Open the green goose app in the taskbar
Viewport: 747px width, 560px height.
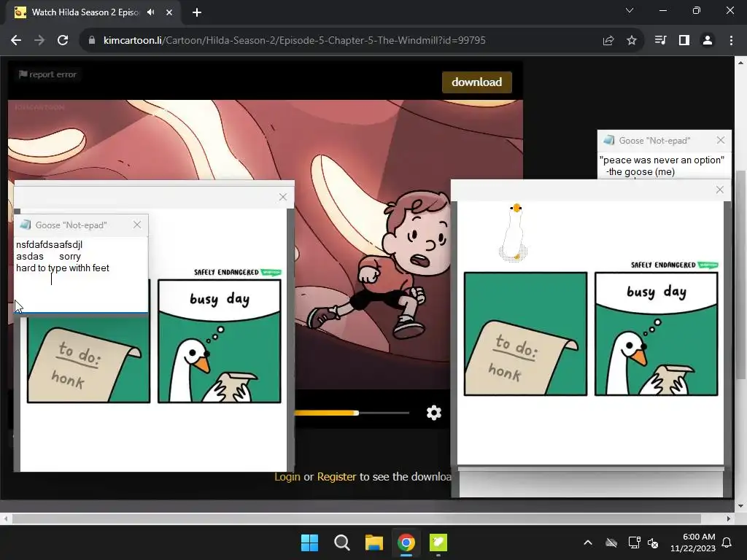[438, 542]
